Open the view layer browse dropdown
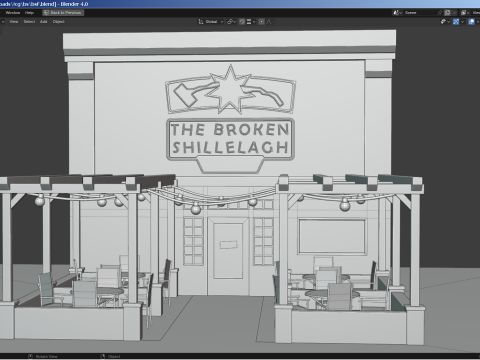480x360 pixels. tap(465, 13)
